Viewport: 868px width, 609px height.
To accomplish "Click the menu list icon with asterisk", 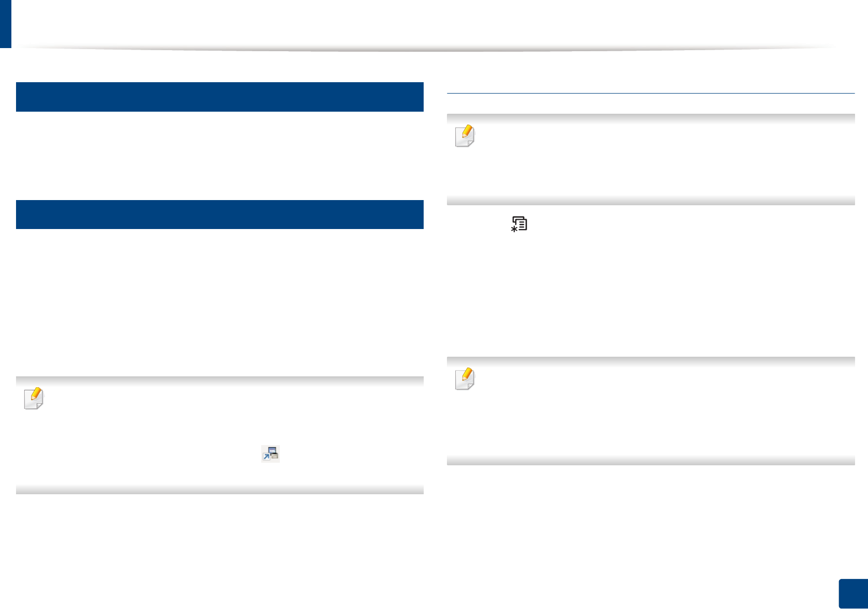I will pyautogui.click(x=519, y=224).
